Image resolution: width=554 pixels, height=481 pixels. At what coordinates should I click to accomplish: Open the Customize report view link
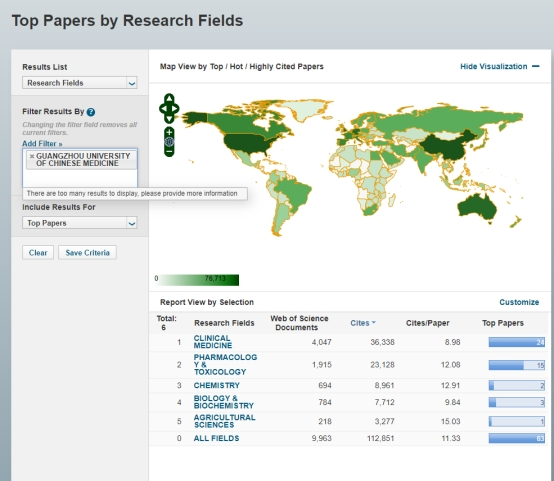click(x=519, y=302)
